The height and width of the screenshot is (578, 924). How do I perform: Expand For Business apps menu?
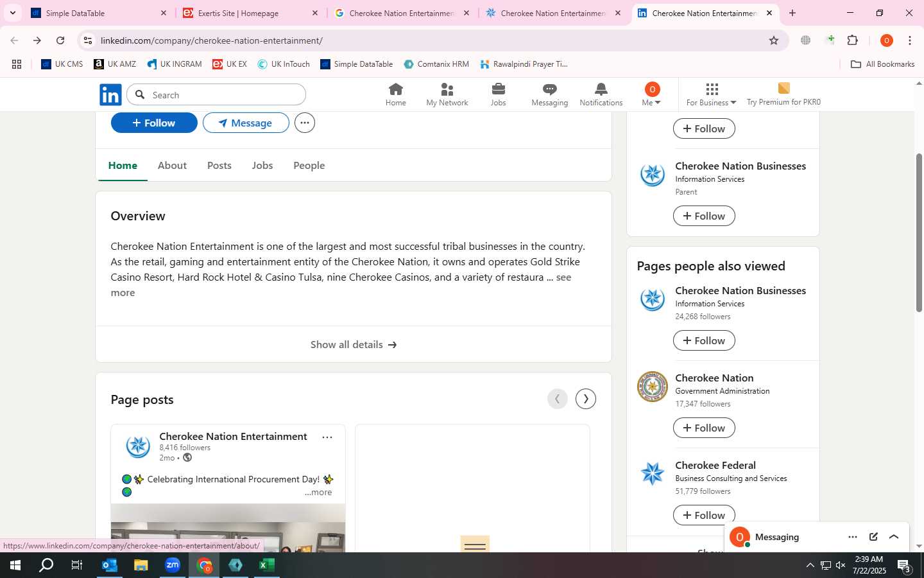click(x=711, y=94)
